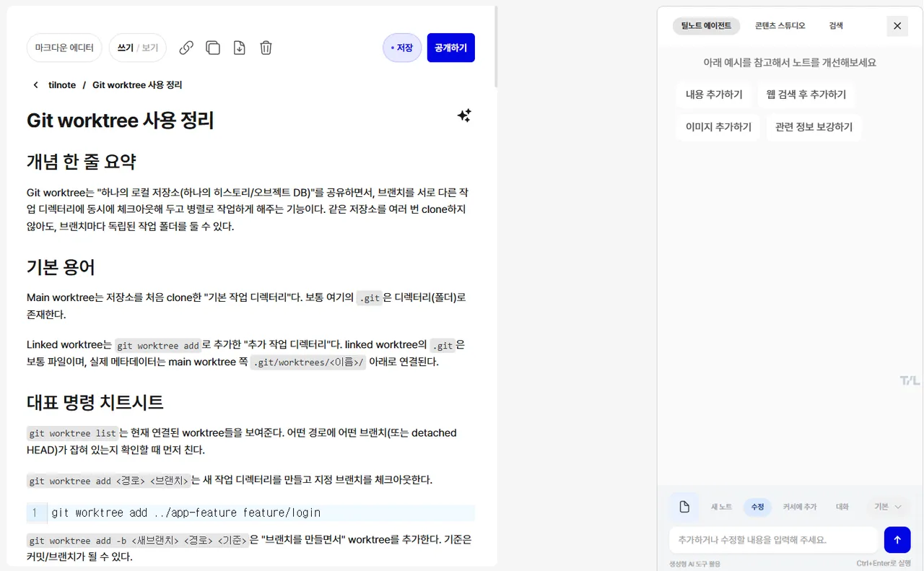Click the inline code git worktree list
924x571 pixels.
73,433
